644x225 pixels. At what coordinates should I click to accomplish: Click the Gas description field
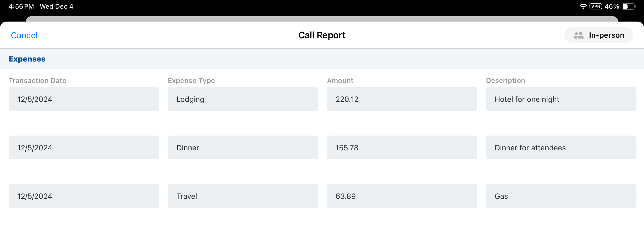coord(561,196)
